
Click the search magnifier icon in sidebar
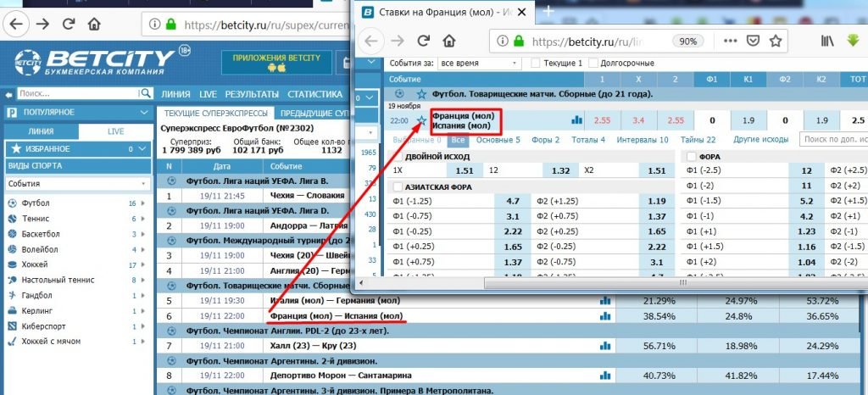coord(146,93)
